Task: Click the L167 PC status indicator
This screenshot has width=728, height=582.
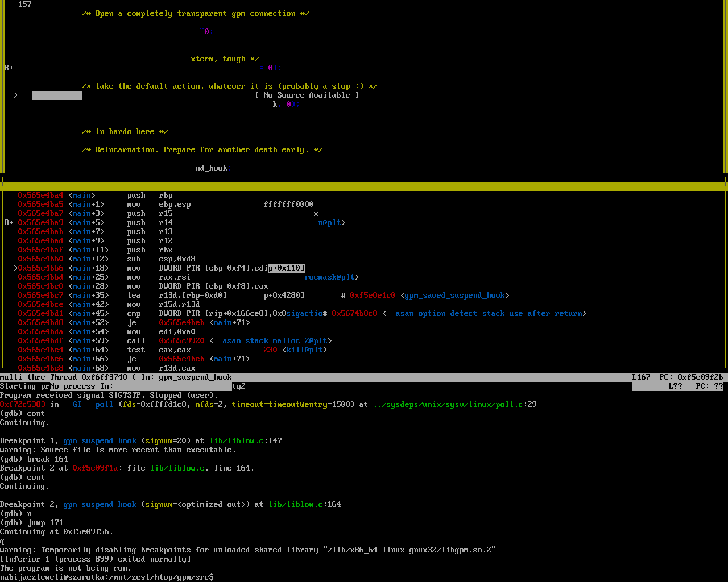Action: [x=677, y=377]
